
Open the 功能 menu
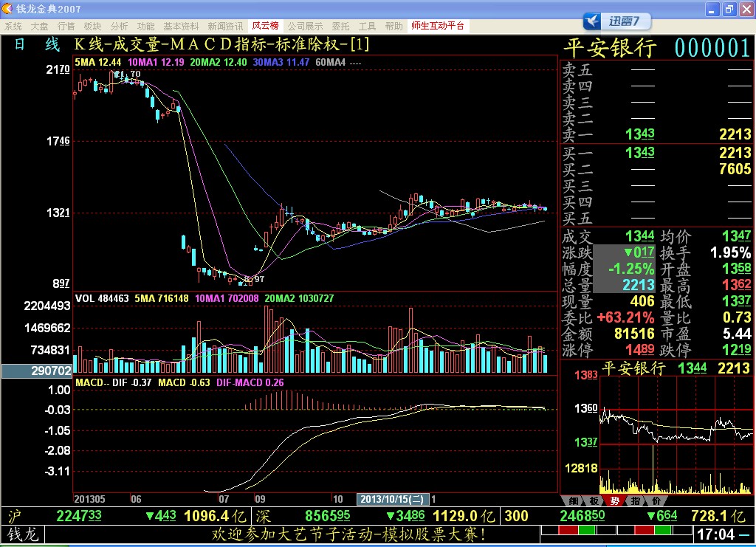point(145,26)
